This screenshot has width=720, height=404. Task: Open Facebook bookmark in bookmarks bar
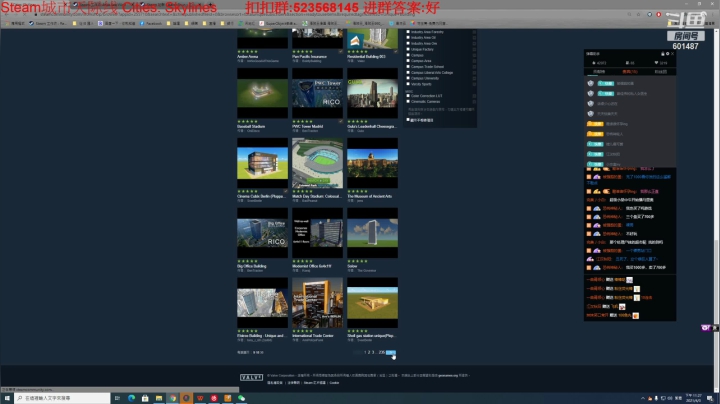coord(151,23)
